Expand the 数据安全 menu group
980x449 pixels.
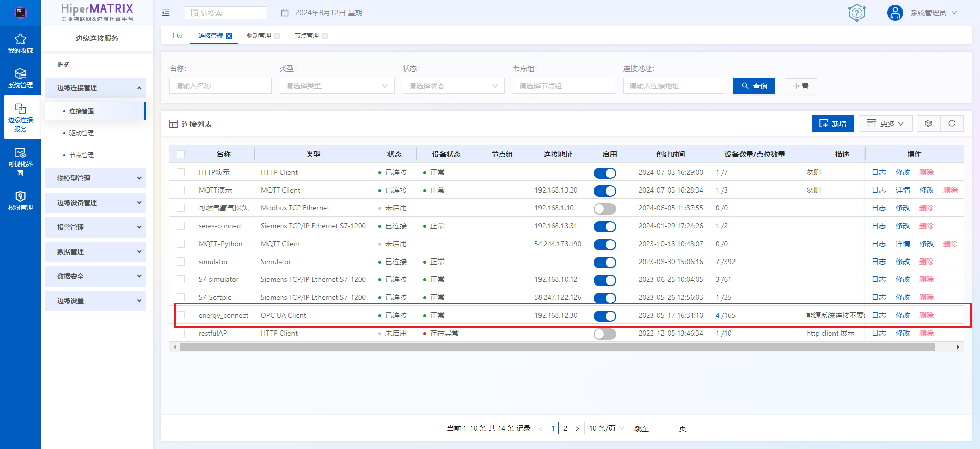[x=95, y=276]
